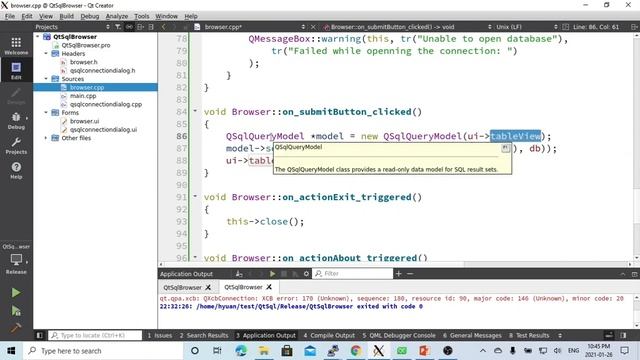Open Projects mode in sidebar
Viewport: 640px width, 360px height.
tap(16, 145)
